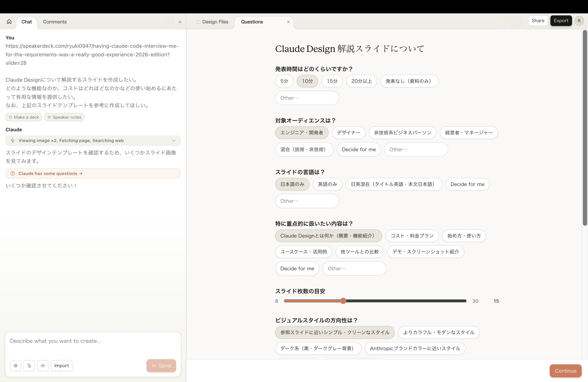Choose 20分以上 presentation time
The height and width of the screenshot is (382, 588).
361,81
